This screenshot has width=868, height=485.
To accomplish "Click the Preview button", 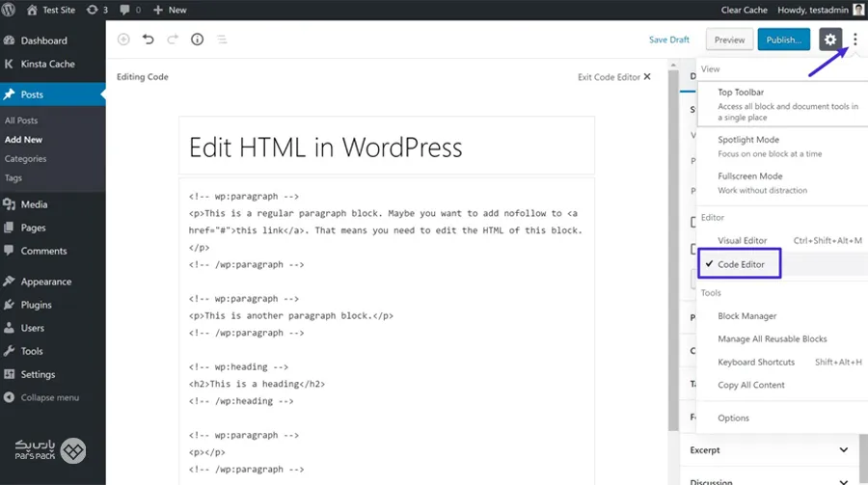I will click(729, 40).
